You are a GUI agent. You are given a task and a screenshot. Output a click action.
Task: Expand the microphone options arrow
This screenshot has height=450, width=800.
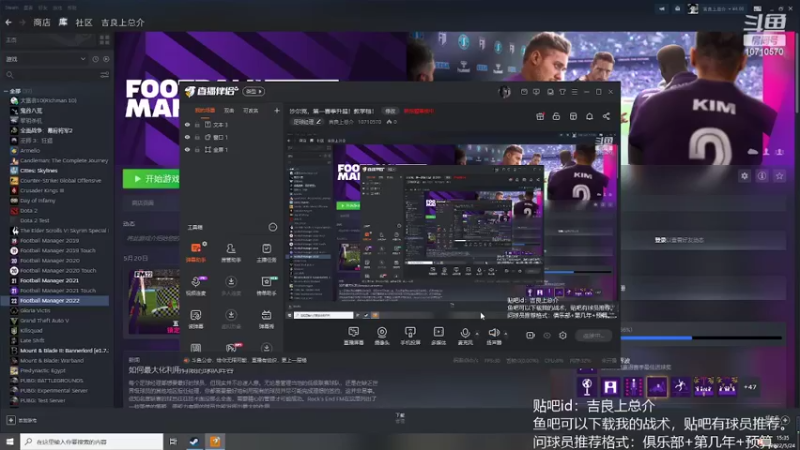pos(477,334)
